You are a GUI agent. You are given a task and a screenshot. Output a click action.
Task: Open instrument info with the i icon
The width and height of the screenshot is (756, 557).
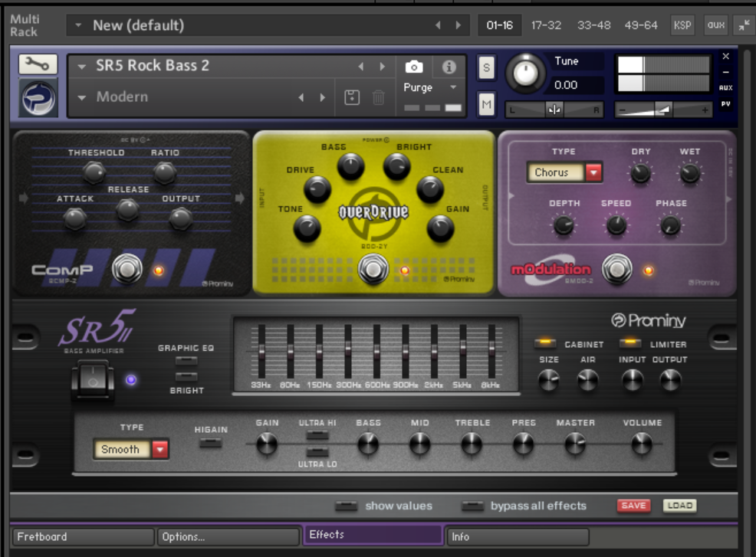click(449, 67)
